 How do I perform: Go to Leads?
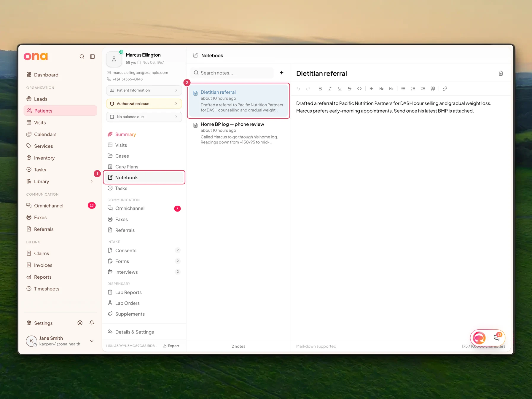pyautogui.click(x=60, y=99)
